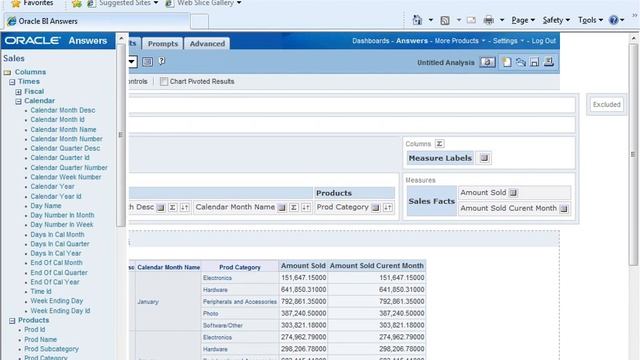Open the Tools menu dropdown

point(590,20)
